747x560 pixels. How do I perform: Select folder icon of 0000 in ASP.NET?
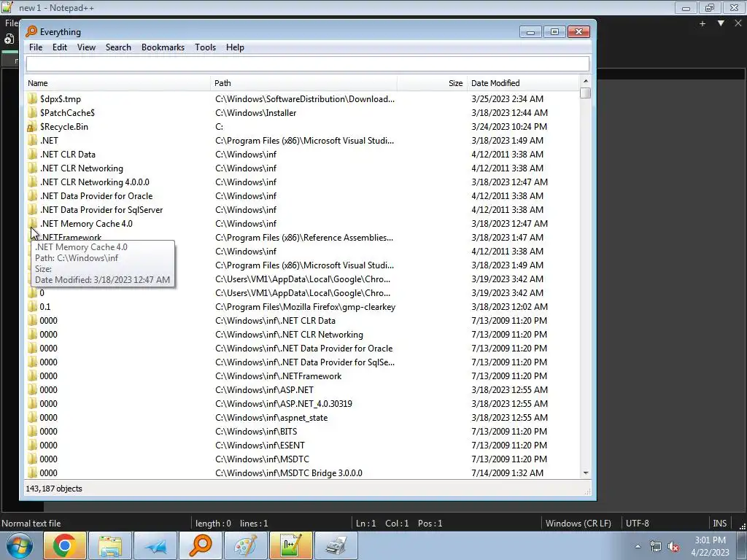(x=32, y=389)
